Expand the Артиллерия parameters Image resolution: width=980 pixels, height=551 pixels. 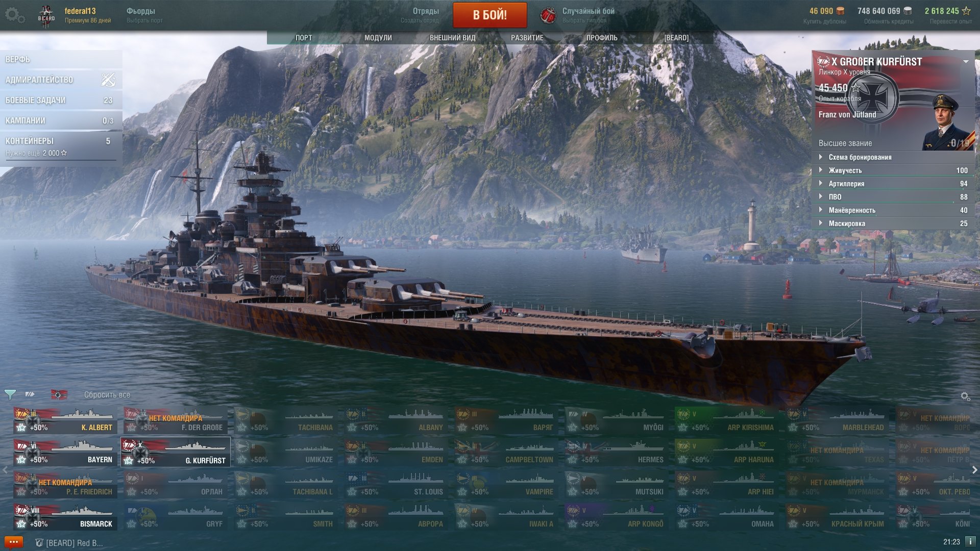[x=893, y=184]
